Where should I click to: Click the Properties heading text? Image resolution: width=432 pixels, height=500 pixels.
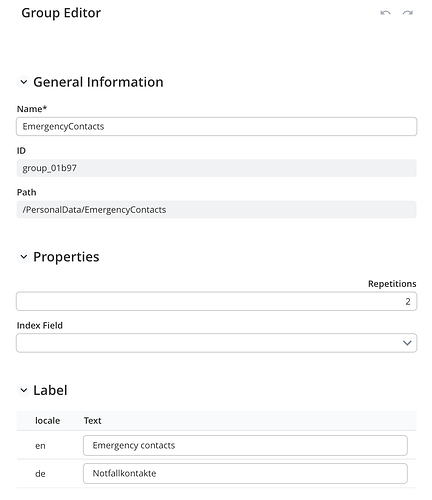point(66,257)
